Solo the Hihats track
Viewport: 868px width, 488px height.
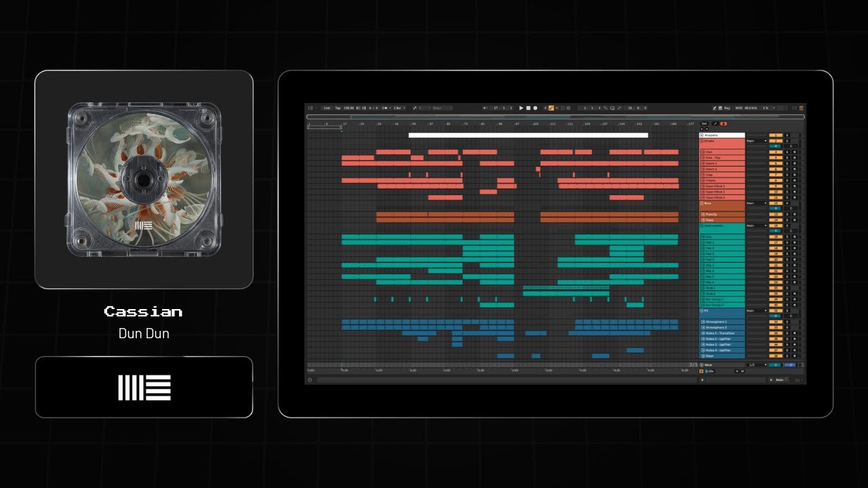click(787, 180)
